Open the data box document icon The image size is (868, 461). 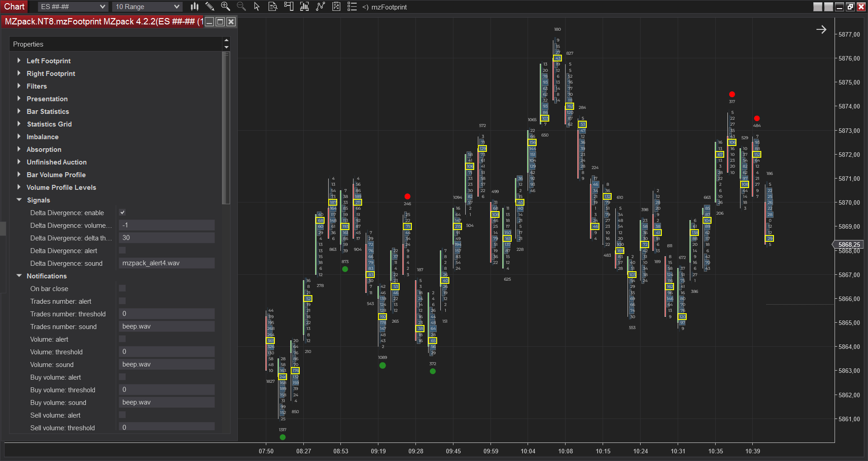[x=273, y=7]
